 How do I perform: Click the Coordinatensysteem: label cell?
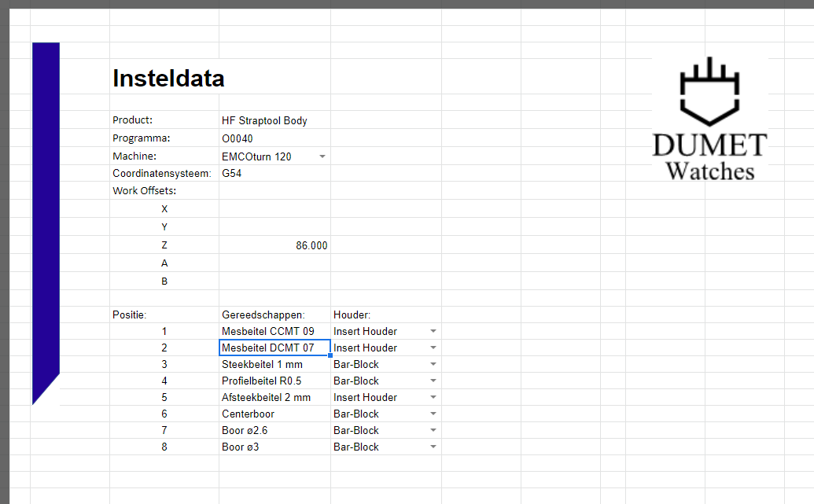[164, 173]
